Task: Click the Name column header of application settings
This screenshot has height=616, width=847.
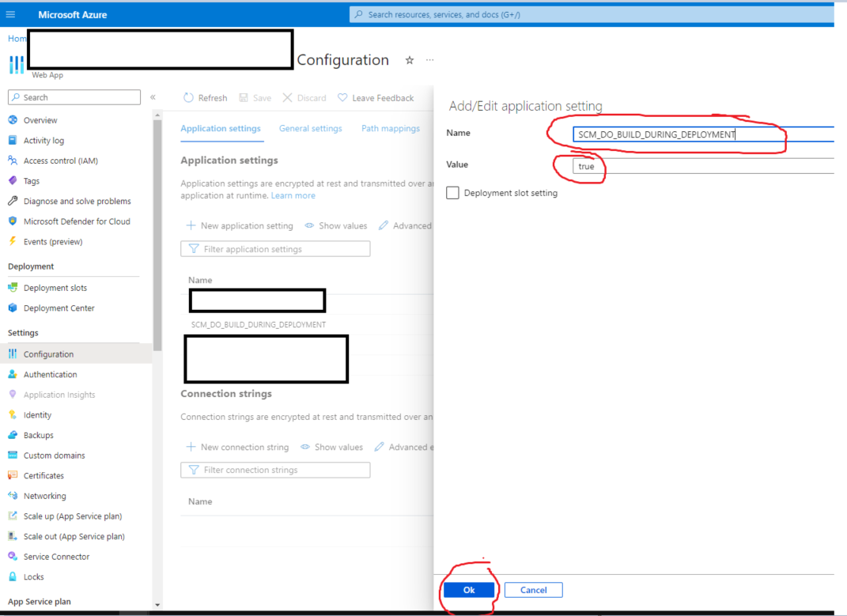Action: pyautogui.click(x=200, y=280)
